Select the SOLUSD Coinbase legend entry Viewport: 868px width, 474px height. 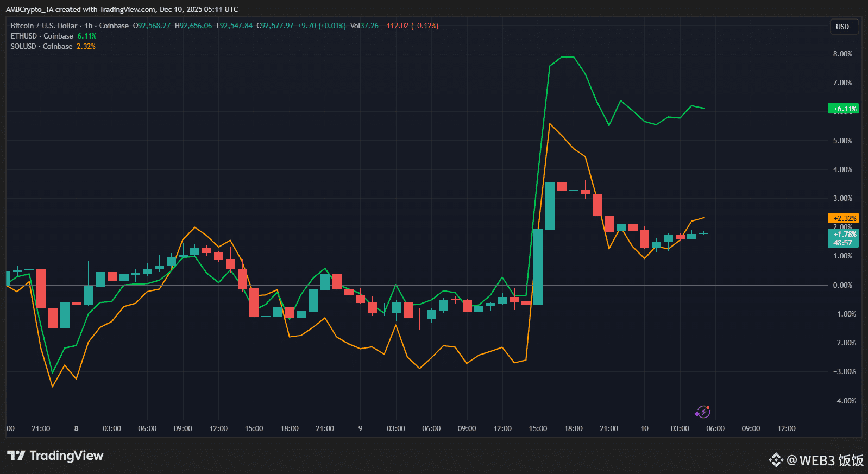pos(41,46)
